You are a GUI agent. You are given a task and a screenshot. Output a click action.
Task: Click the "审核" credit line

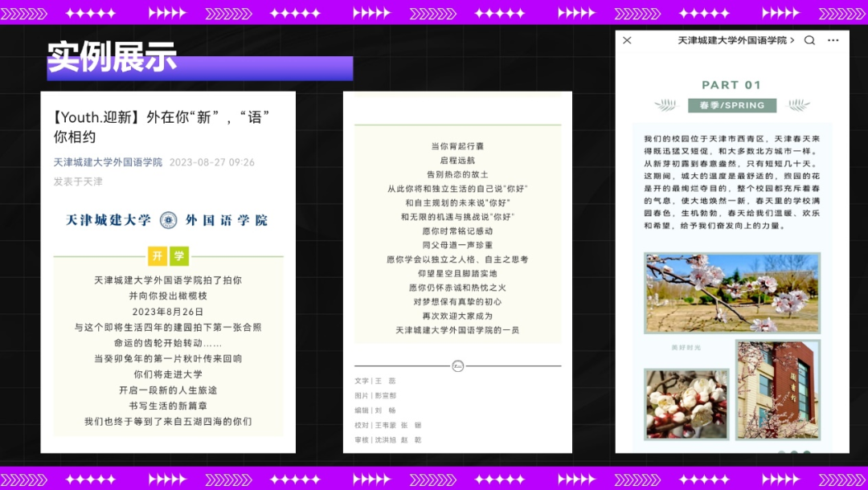[388, 440]
